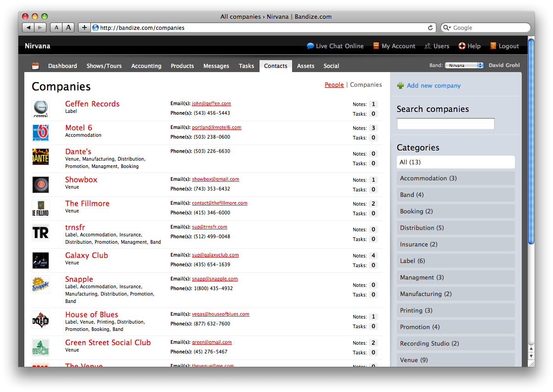Click the browser Back arrow button

tap(28, 28)
